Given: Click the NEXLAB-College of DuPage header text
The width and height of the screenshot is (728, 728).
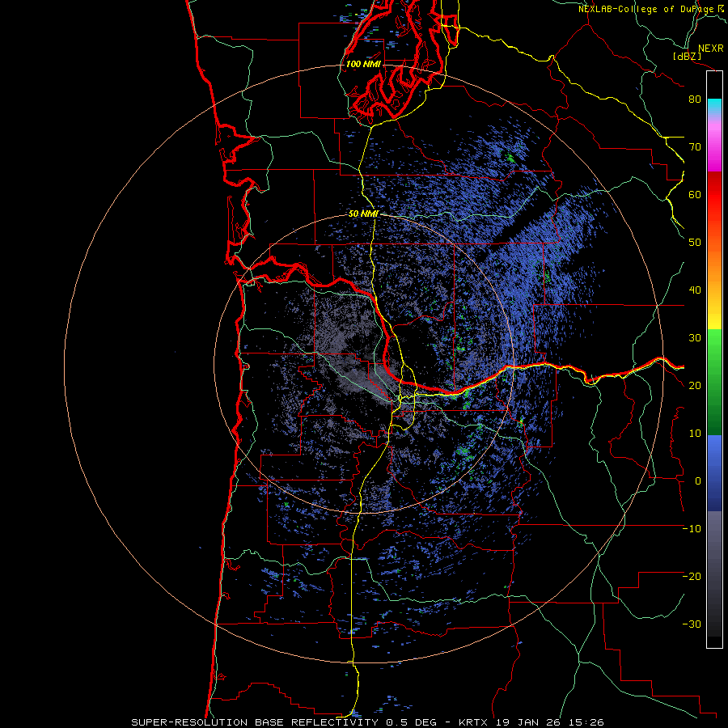Looking at the screenshot, I should (x=645, y=9).
